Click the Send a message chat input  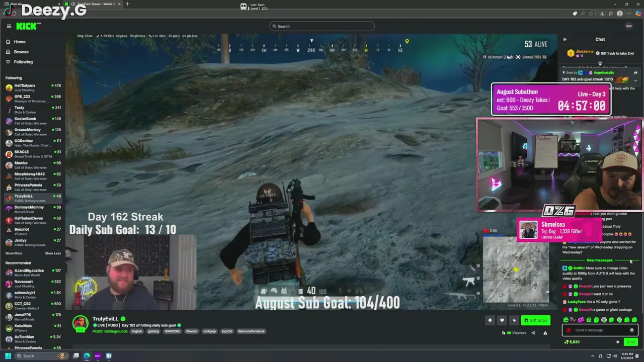click(x=599, y=330)
